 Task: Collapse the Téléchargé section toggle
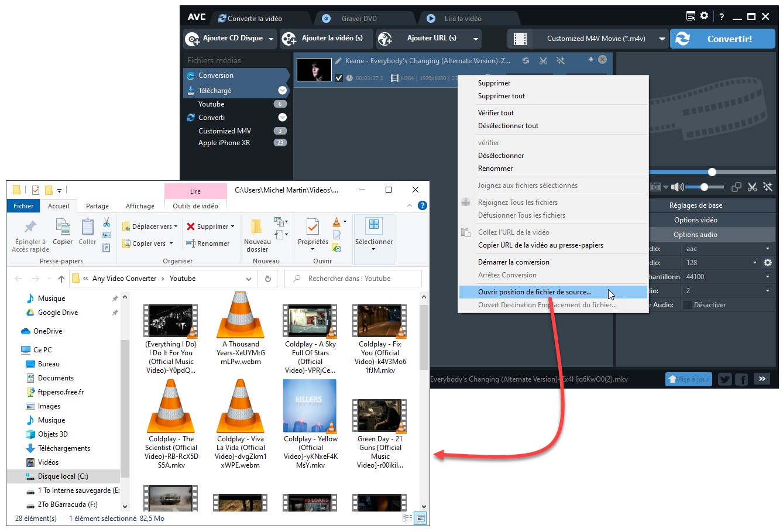(x=282, y=91)
